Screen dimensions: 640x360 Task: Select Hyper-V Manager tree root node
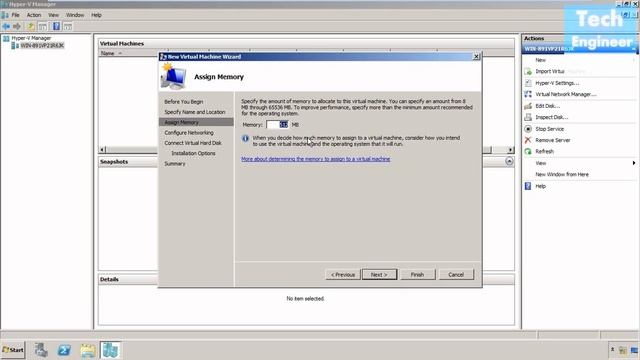[31, 38]
